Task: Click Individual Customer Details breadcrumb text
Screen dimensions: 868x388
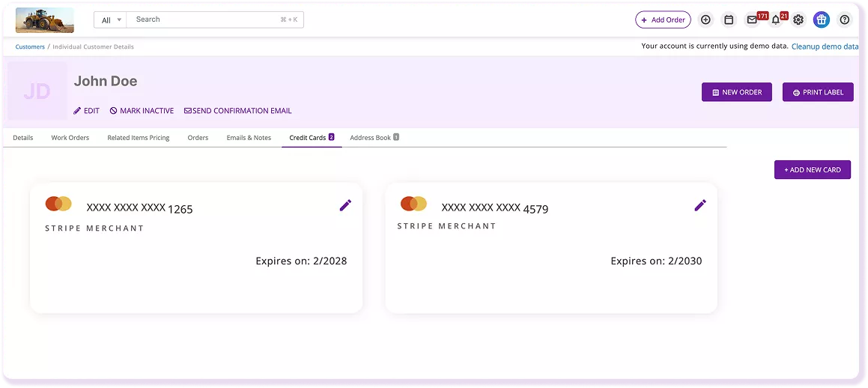Action: (x=93, y=47)
